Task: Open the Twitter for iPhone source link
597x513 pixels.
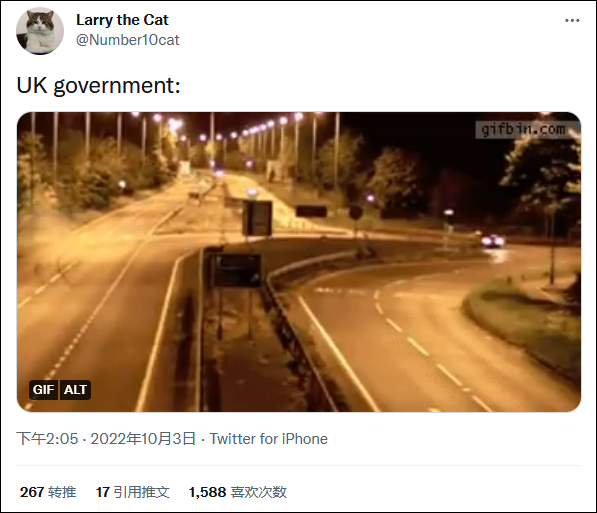Action: pyautogui.click(x=268, y=439)
